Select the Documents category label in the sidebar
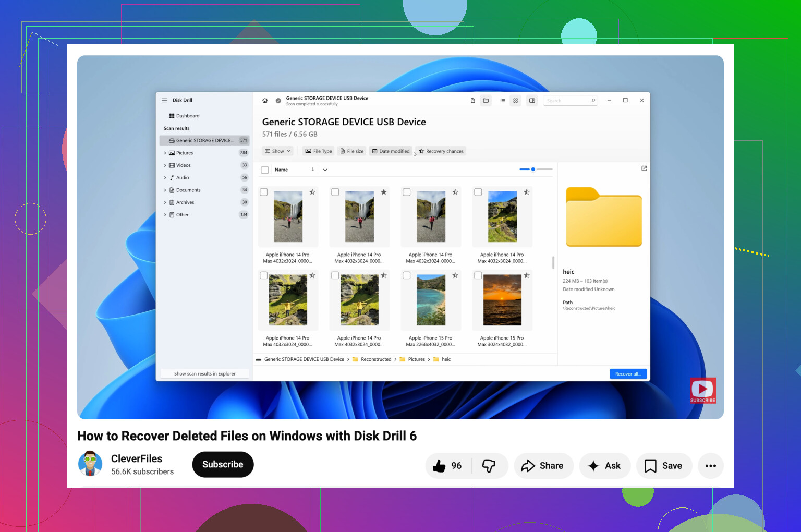This screenshot has width=801, height=532. point(188,190)
